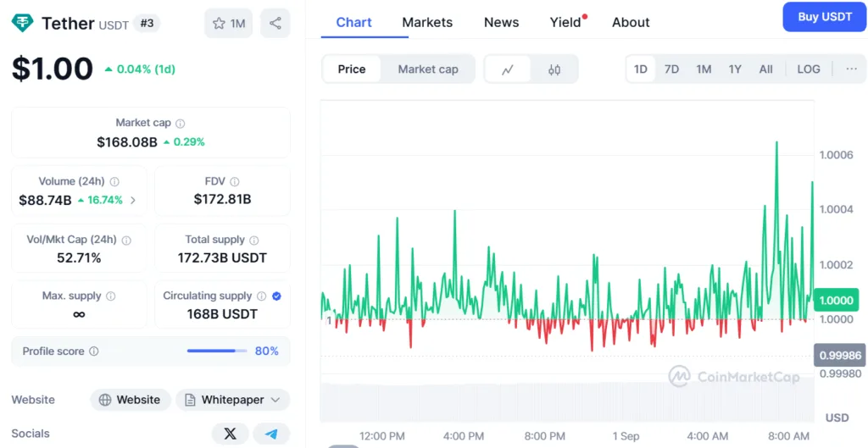
Task: Click the 4:00 PM time axis label
Action: click(464, 436)
